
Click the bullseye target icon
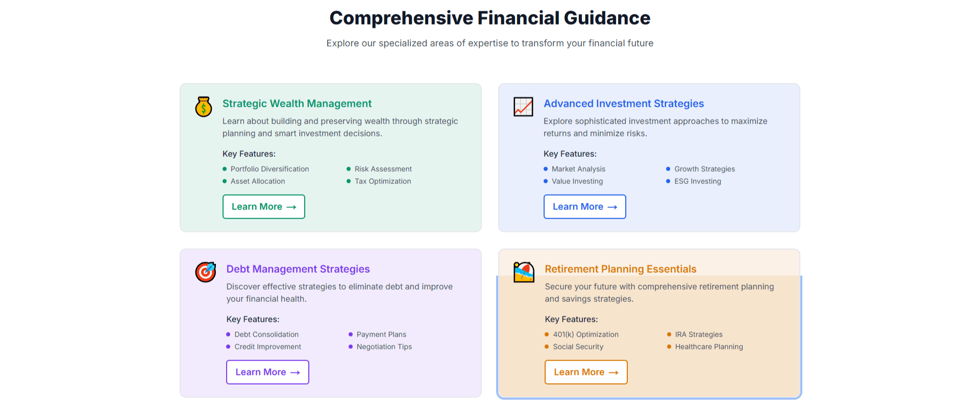[x=206, y=272]
